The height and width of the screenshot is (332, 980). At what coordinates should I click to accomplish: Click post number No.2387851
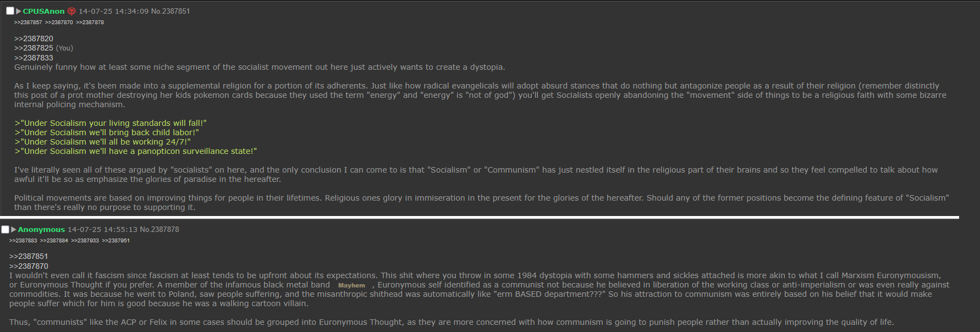click(x=170, y=11)
